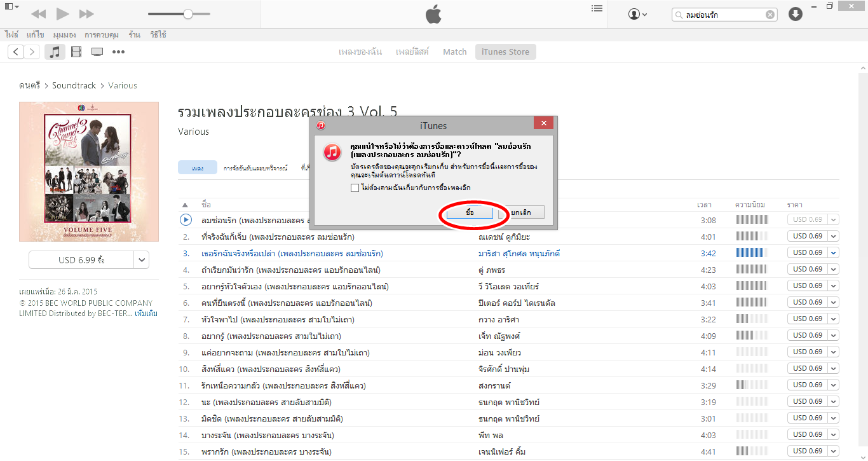Open the account user icon menu
The height and width of the screenshot is (461, 868).
click(637, 14)
